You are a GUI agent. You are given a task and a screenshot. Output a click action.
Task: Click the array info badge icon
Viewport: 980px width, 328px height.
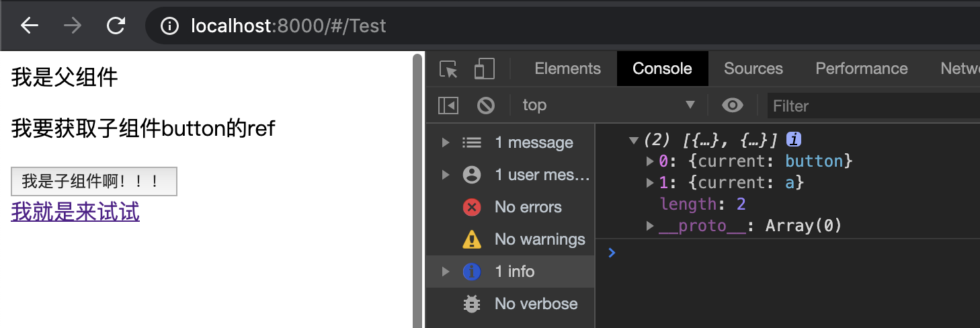point(794,140)
